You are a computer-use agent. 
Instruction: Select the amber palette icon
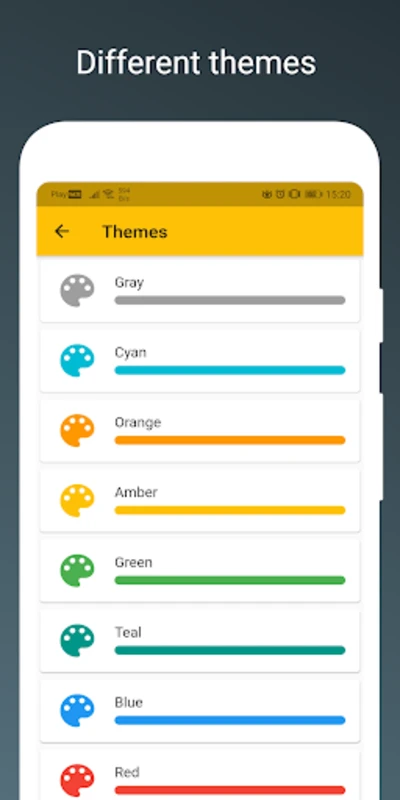click(x=77, y=500)
